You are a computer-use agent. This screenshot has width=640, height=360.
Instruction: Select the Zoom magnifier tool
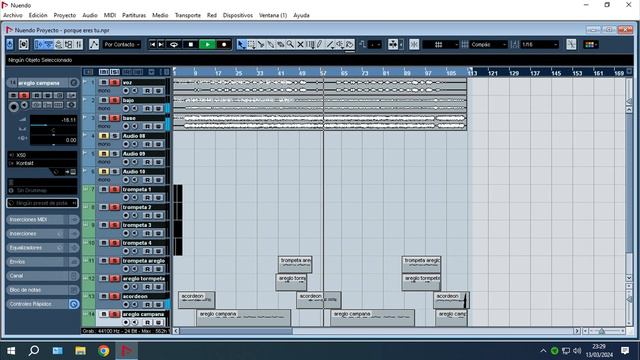click(290, 44)
